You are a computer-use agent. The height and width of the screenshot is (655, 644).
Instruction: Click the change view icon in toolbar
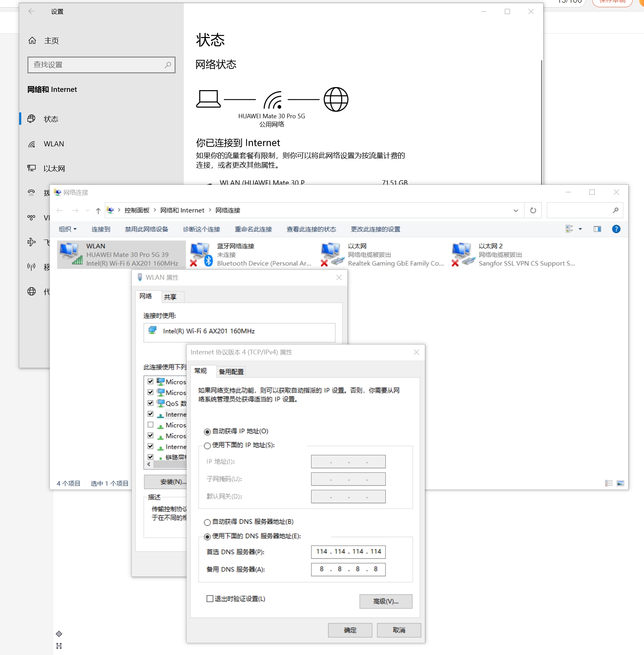569,229
